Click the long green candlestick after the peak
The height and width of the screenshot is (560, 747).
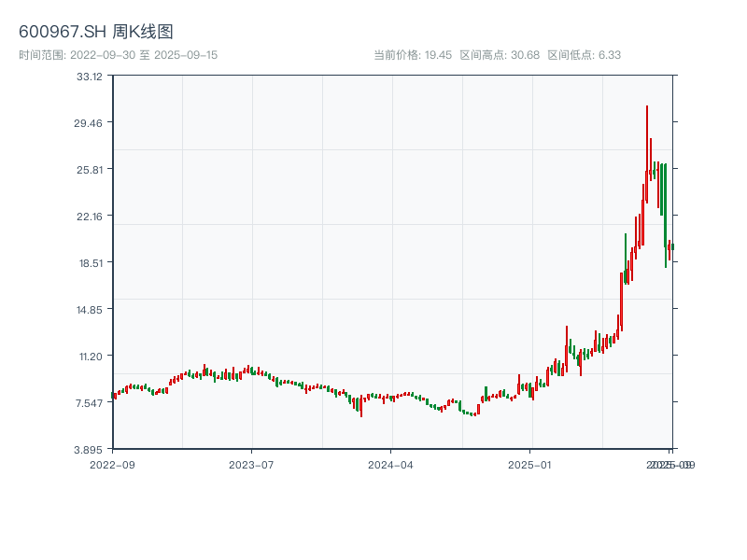coord(666,216)
